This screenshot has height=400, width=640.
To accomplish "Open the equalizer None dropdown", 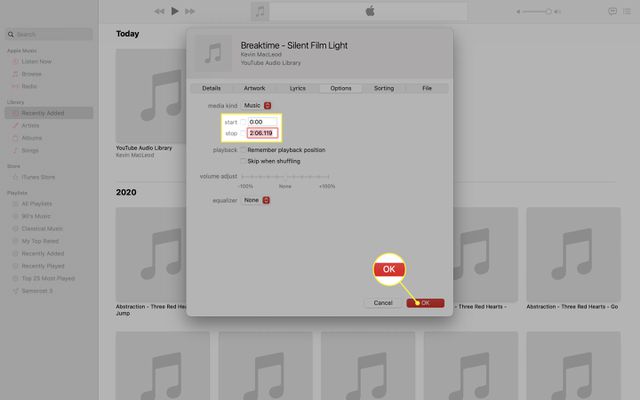I will point(256,200).
